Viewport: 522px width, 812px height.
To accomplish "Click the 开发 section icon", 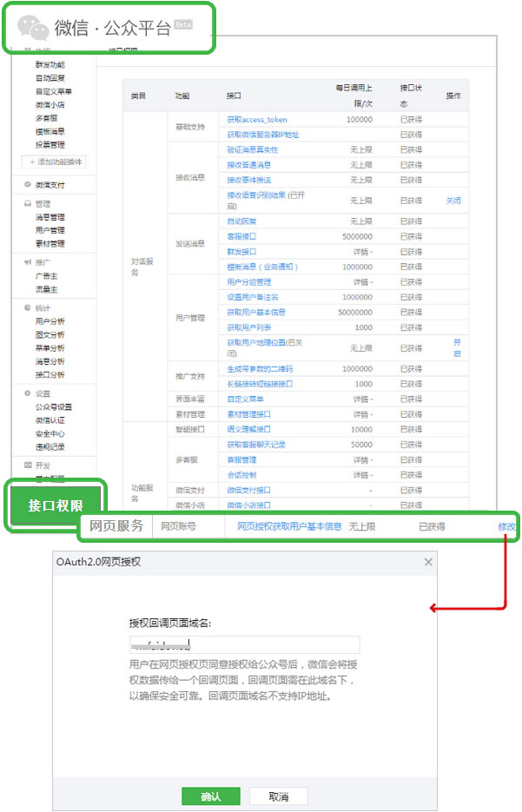I will (28, 465).
